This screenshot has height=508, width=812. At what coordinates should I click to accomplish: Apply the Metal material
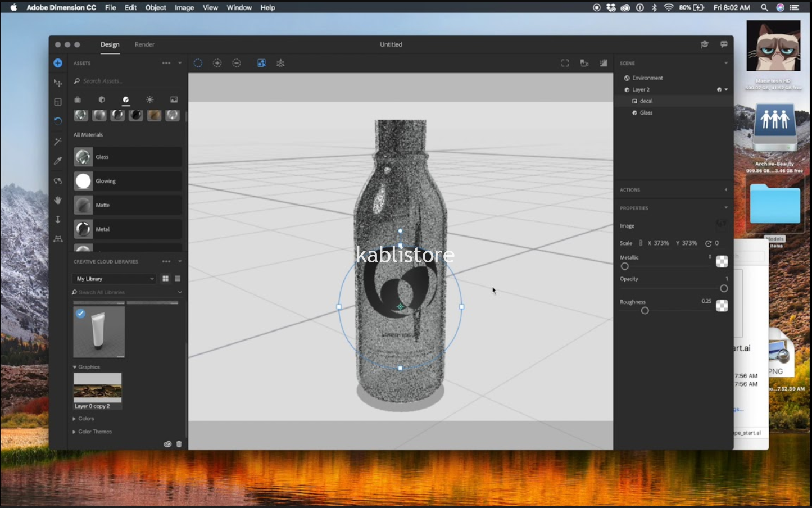(128, 229)
